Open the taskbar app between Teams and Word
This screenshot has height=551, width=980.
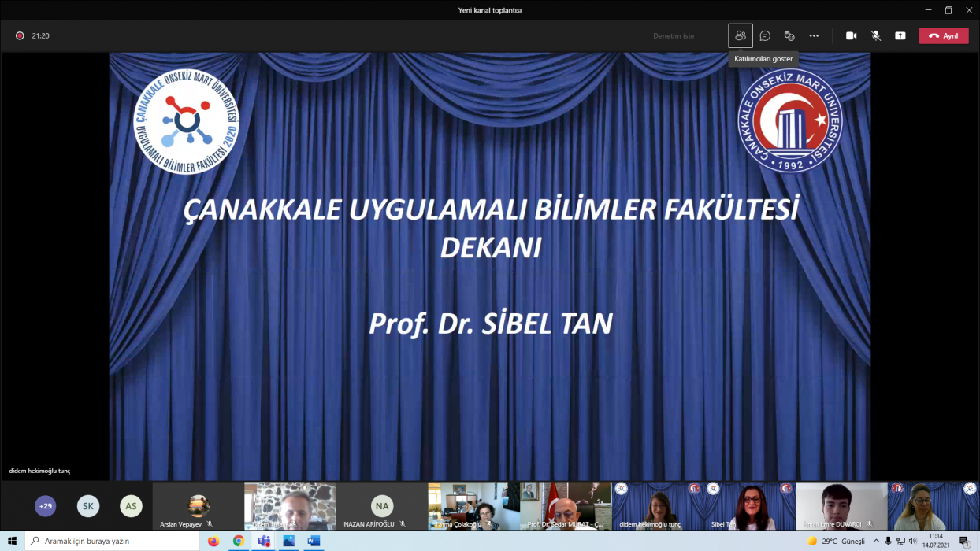[x=288, y=541]
